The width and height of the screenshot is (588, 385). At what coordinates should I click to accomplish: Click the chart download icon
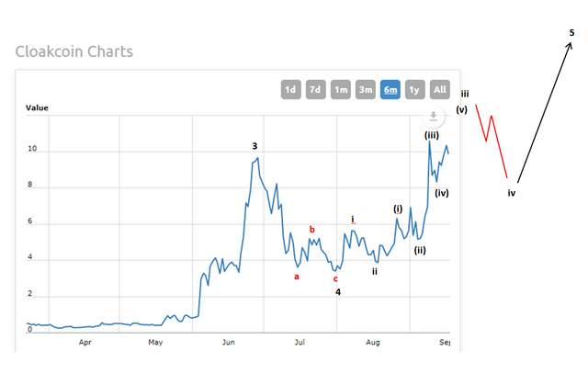coord(433,116)
